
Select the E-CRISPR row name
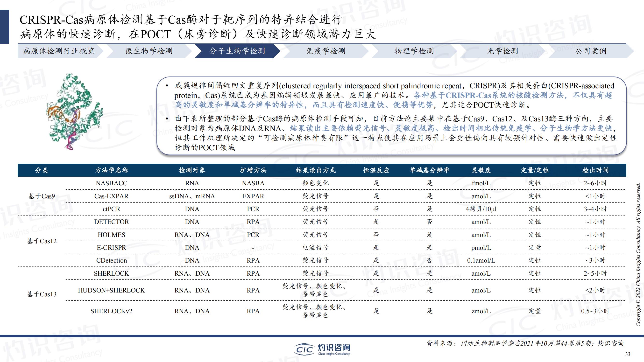pos(112,248)
